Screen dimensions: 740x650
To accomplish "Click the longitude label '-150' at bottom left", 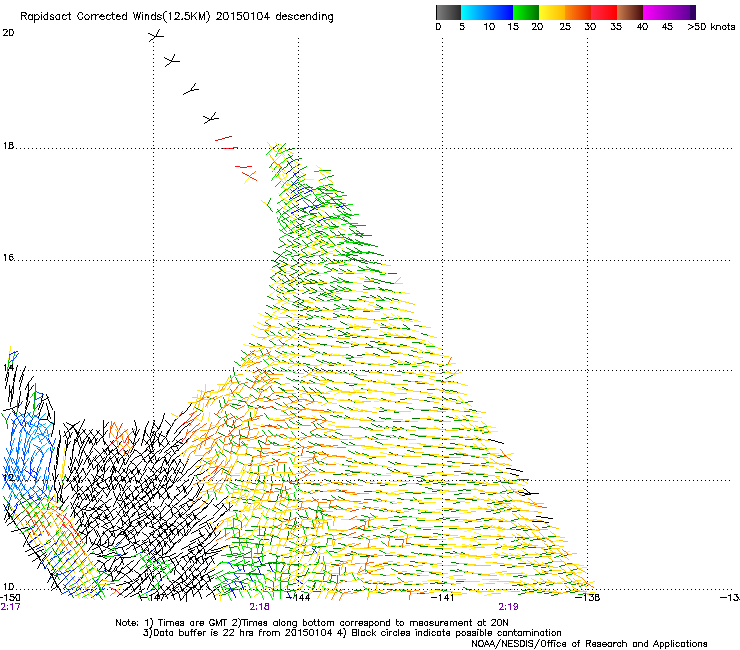I will (x=10, y=598).
